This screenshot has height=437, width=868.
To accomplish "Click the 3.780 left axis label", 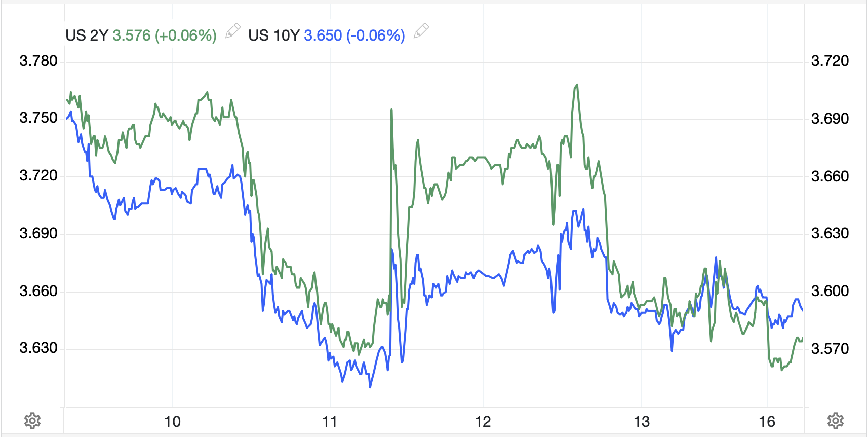I will point(38,61).
